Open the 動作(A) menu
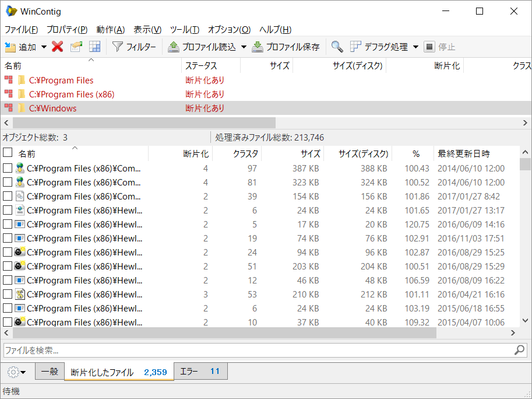The width and height of the screenshot is (532, 399). coord(111,30)
